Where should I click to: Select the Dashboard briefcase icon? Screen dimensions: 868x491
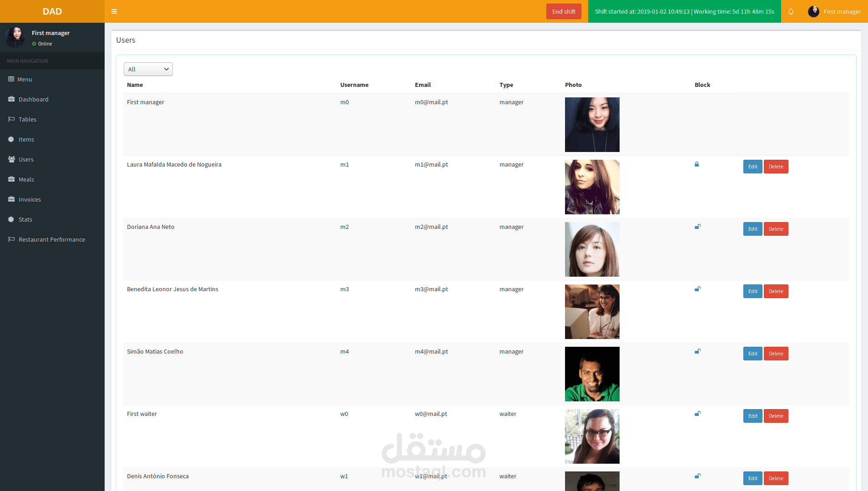point(11,99)
